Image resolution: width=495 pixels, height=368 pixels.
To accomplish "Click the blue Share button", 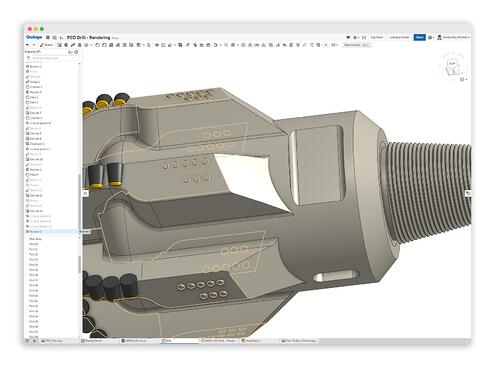I will click(x=420, y=37).
